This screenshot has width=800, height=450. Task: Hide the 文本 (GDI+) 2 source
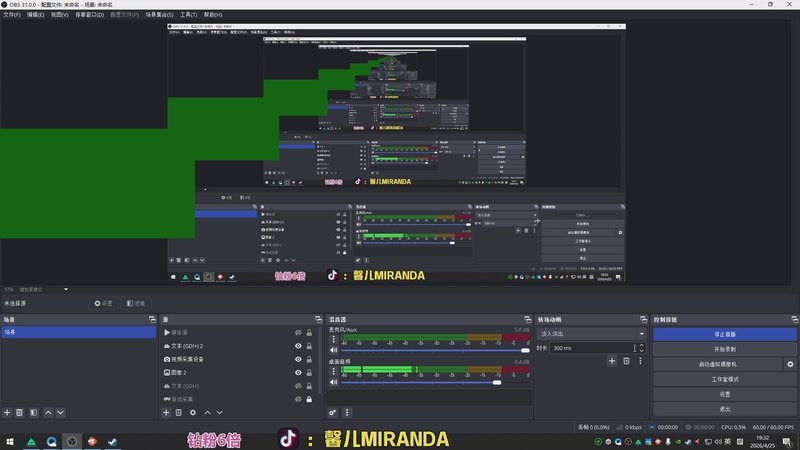point(298,346)
